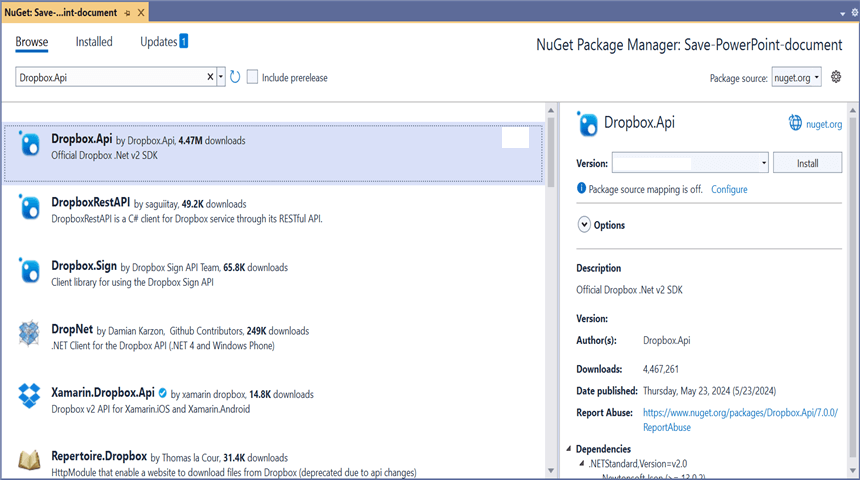Click the Dropbox.Api logo in details pane
Viewport: 860px width, 480px height.
(587, 124)
